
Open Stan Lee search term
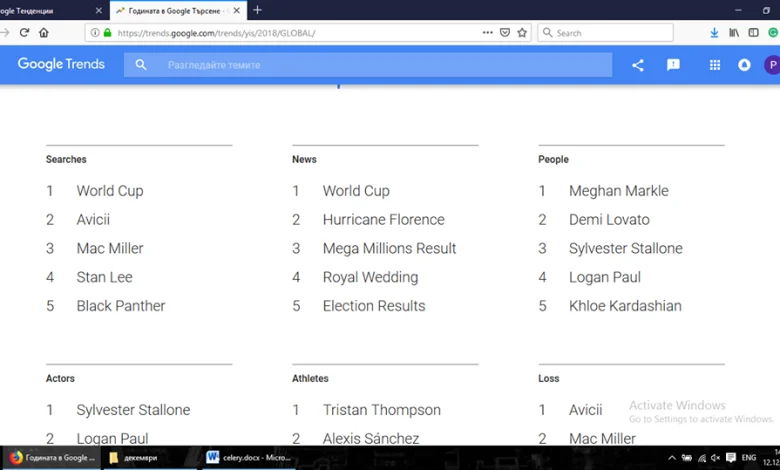tap(104, 277)
